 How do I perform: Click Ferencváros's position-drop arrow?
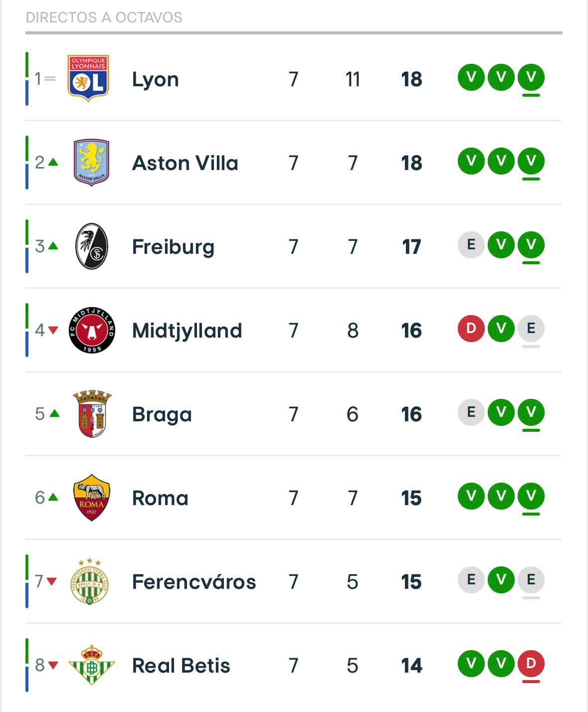click(52, 580)
